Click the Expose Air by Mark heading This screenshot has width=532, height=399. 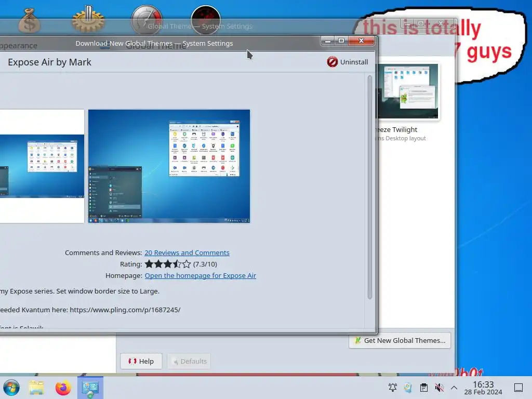coord(49,62)
